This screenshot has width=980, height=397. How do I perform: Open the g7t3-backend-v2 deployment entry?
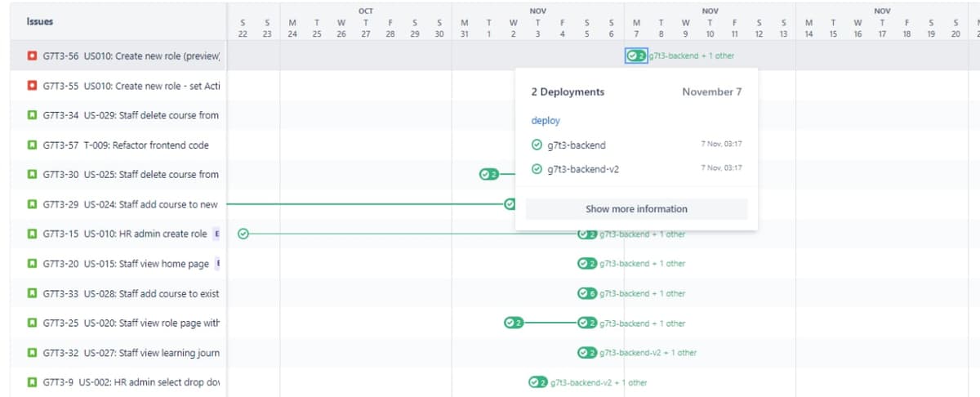point(583,170)
